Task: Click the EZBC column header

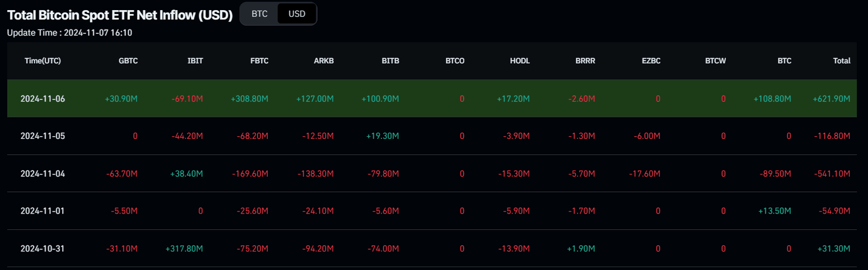Action: coord(650,61)
